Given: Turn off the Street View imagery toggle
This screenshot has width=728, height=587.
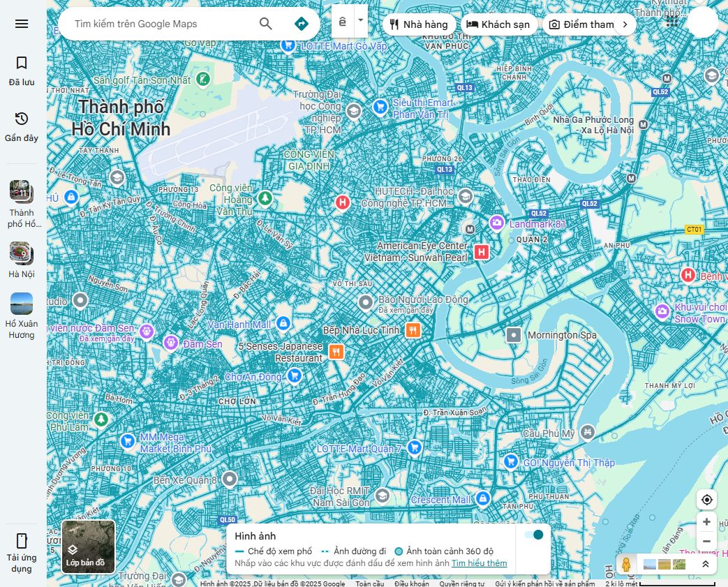Looking at the screenshot, I should (534, 535).
